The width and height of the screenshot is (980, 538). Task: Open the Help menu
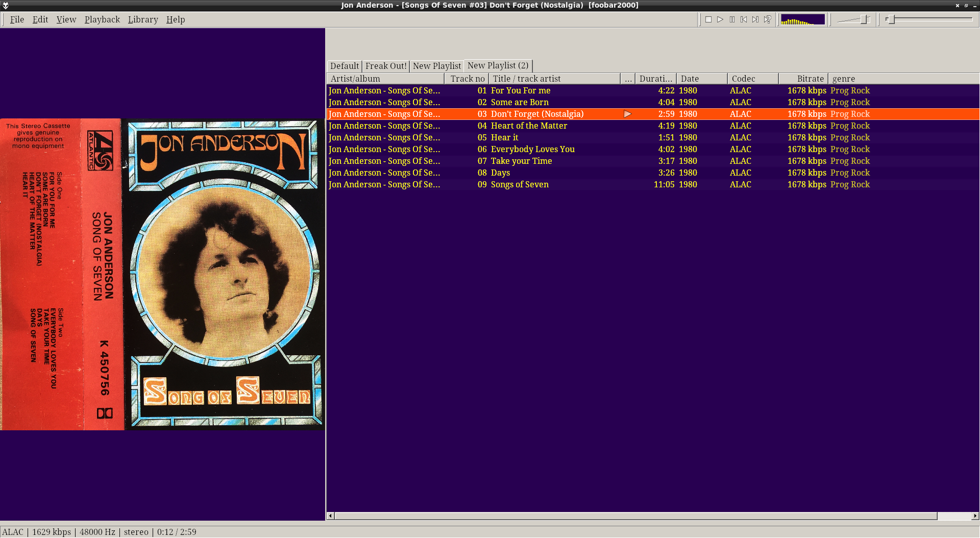pyautogui.click(x=176, y=19)
